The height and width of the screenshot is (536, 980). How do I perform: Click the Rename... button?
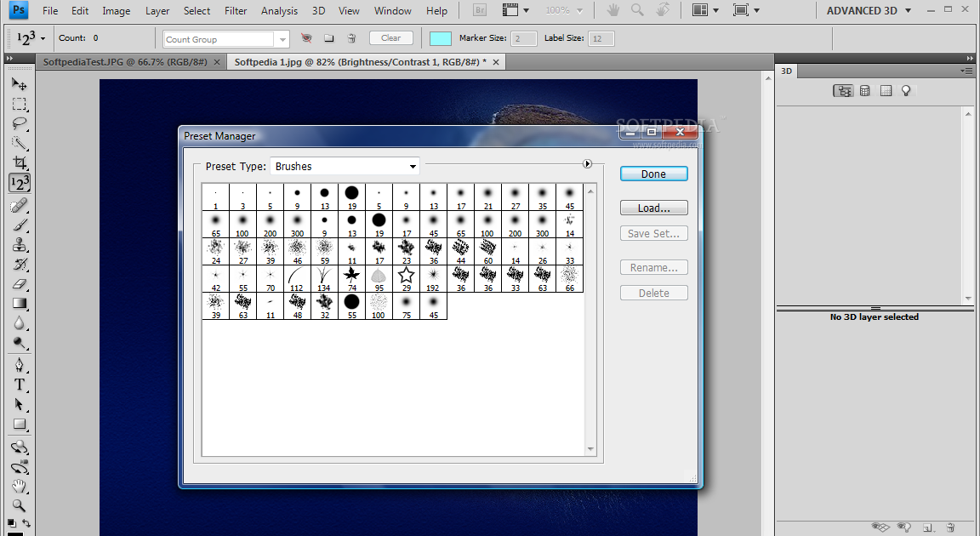point(653,267)
